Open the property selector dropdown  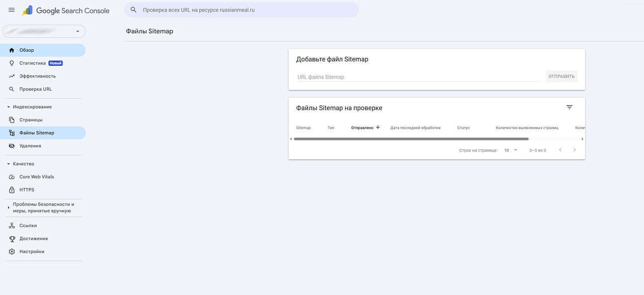click(44, 31)
